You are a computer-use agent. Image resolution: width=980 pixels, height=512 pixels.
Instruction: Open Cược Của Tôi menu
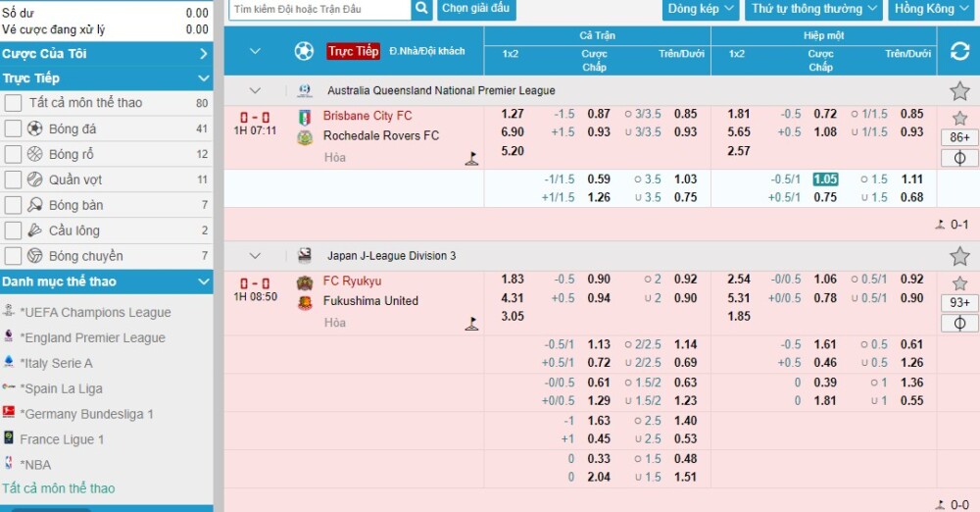[x=106, y=53]
